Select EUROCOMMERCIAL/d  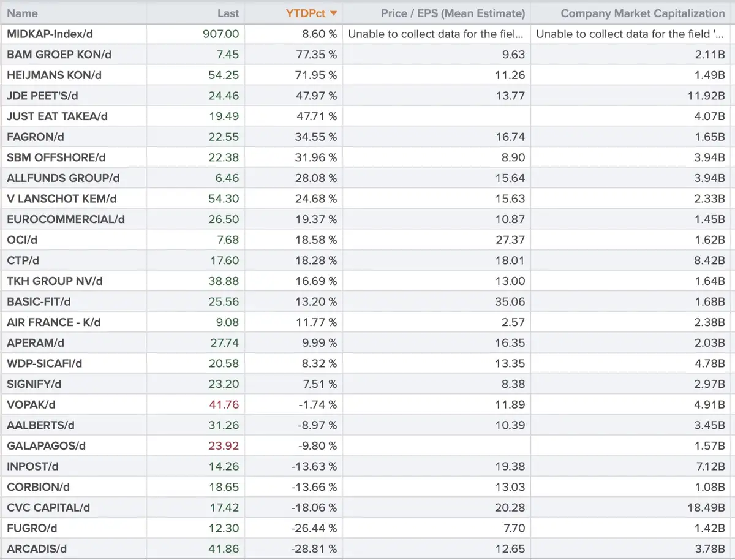pos(66,219)
